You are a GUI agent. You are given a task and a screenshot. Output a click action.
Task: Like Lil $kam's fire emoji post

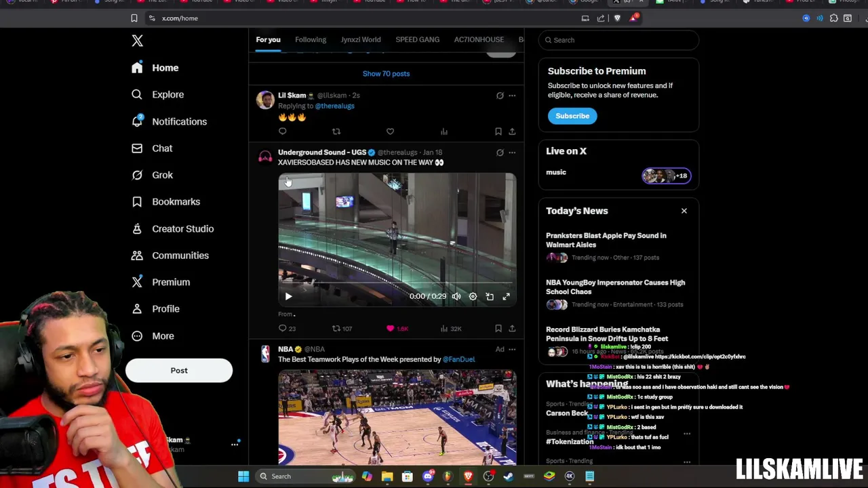click(x=390, y=131)
